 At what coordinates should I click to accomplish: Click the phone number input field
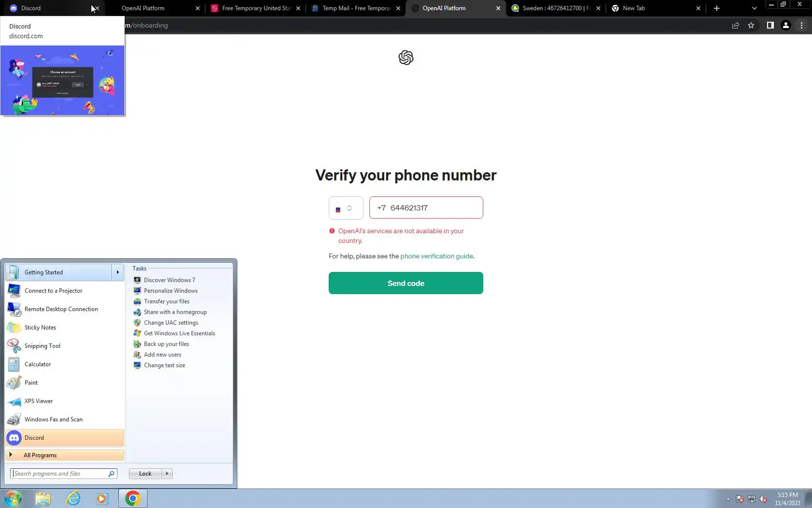point(426,208)
